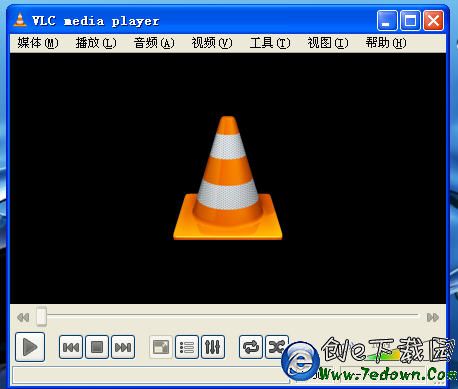
Task: Click the slower rewind double-arrow icon
Action: pos(23,317)
